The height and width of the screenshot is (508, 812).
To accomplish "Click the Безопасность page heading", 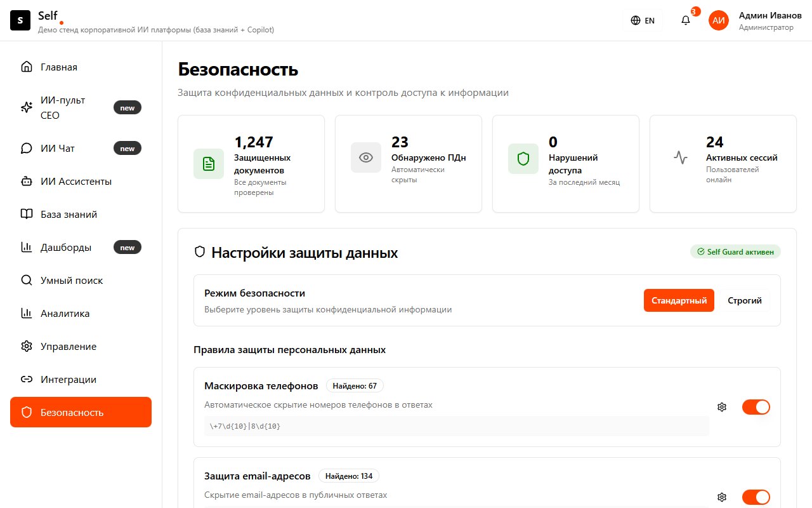I will 238,69.
